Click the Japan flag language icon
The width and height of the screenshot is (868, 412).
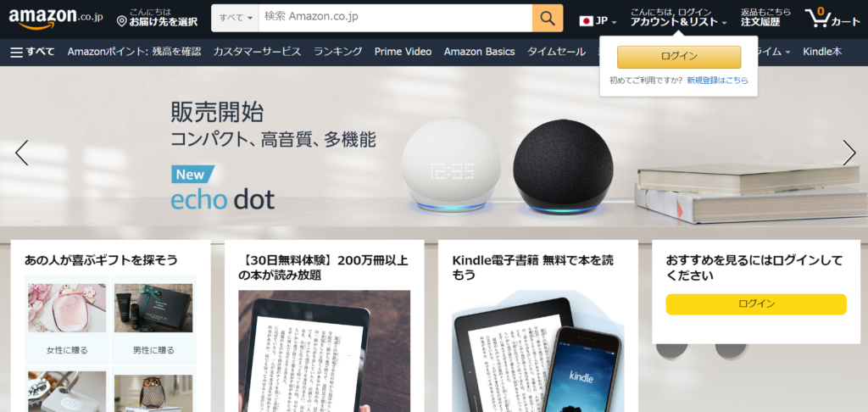click(586, 21)
